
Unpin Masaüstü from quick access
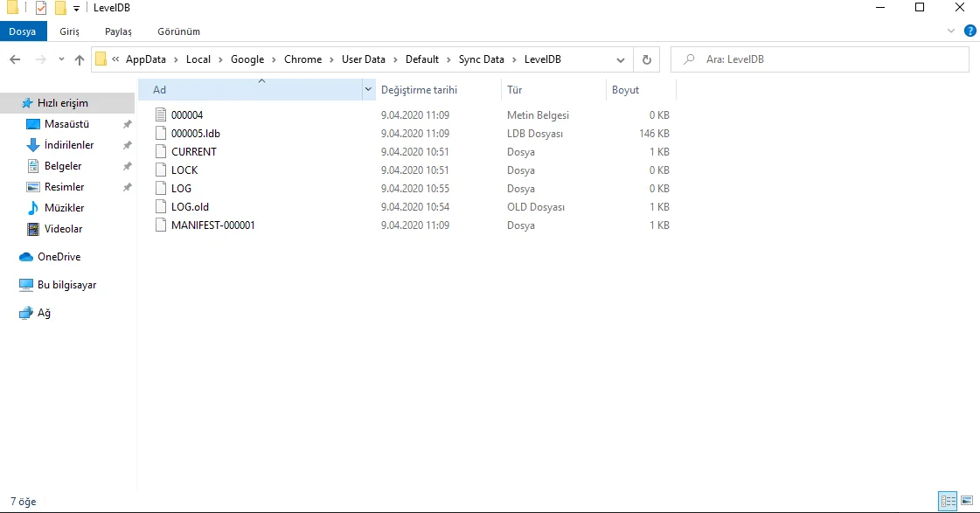[127, 124]
